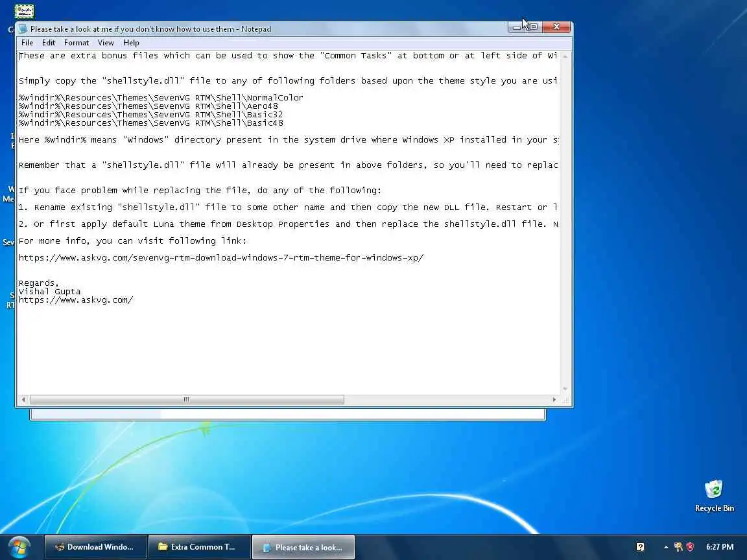Show hidden tray icons arrow
This screenshot has width=747, height=560.
(x=666, y=547)
